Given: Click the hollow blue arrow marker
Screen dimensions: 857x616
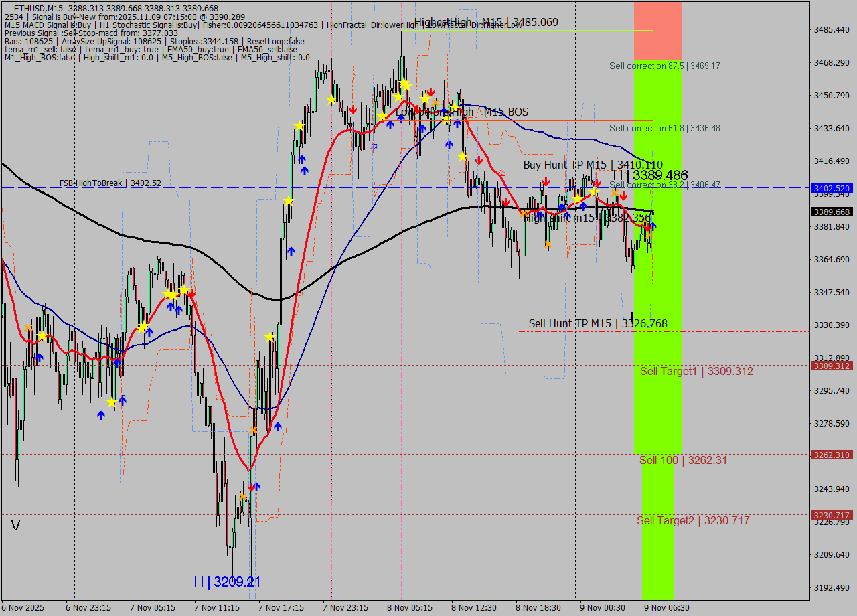Looking at the screenshot, I should [374, 146].
